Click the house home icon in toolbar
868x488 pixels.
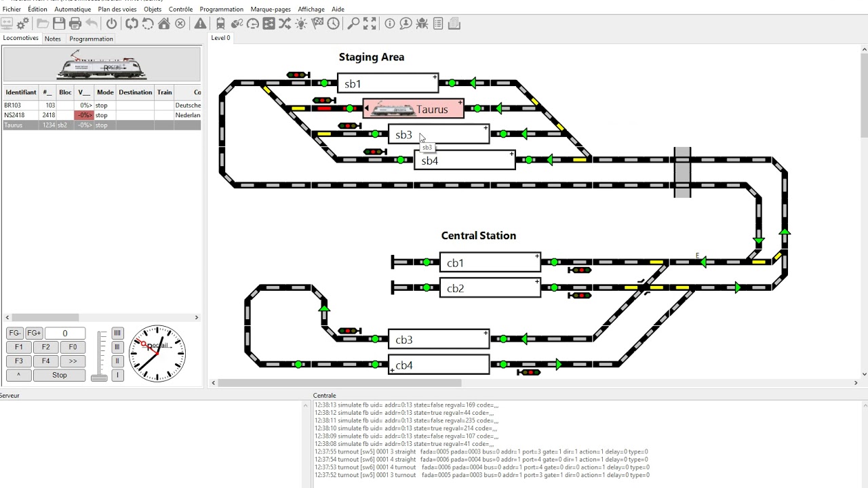(164, 24)
